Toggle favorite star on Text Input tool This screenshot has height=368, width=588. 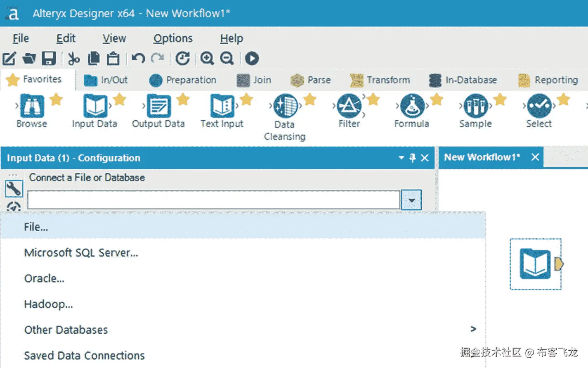[246, 100]
